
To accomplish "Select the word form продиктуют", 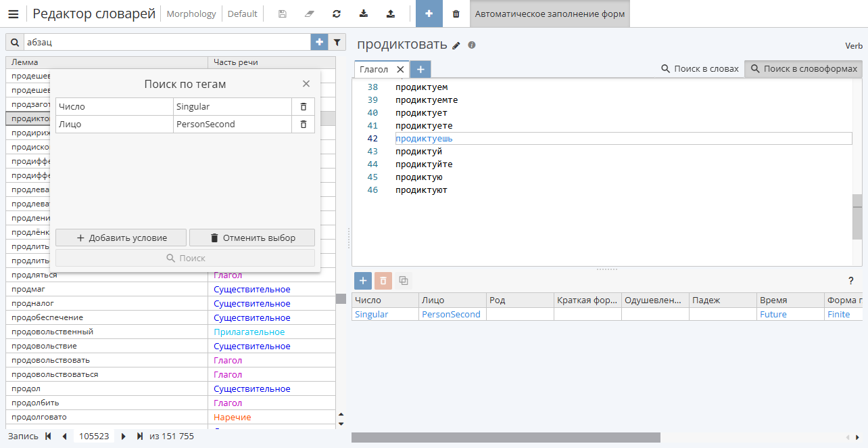I will tap(421, 190).
